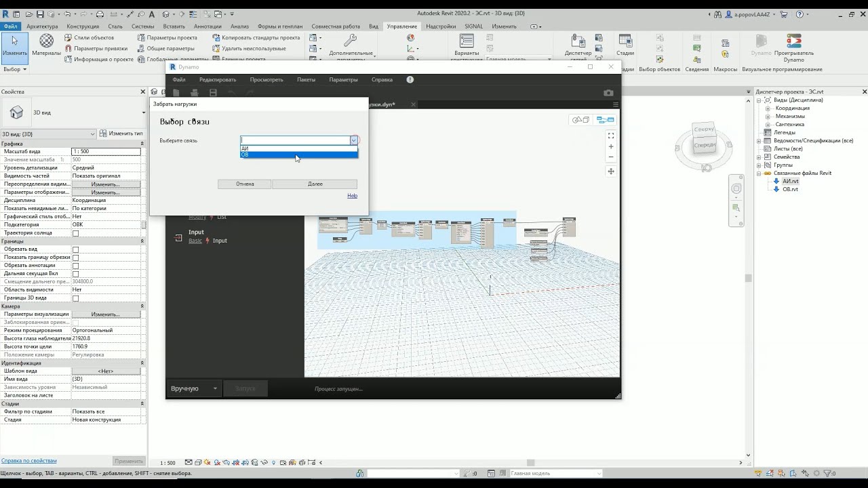Expand Виды (Дисциплина) tree node

tap(759, 100)
